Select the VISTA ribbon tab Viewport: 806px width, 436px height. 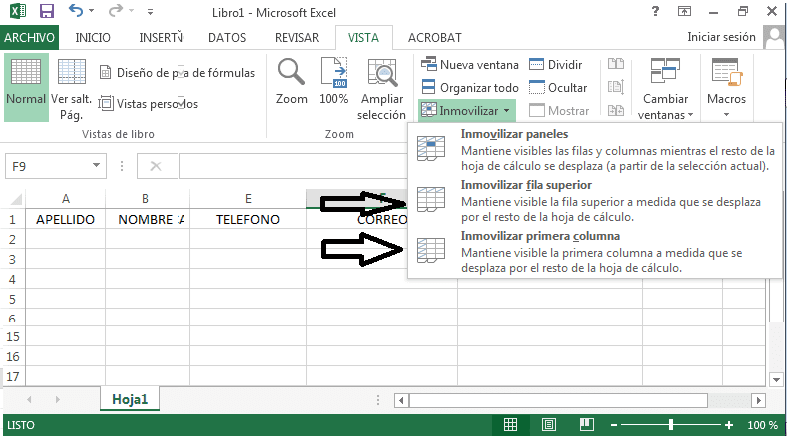[x=363, y=38]
